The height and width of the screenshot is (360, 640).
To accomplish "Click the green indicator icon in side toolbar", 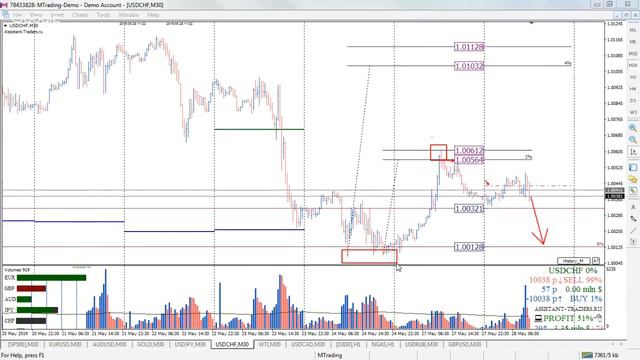I will pyautogui.click(x=633, y=191).
